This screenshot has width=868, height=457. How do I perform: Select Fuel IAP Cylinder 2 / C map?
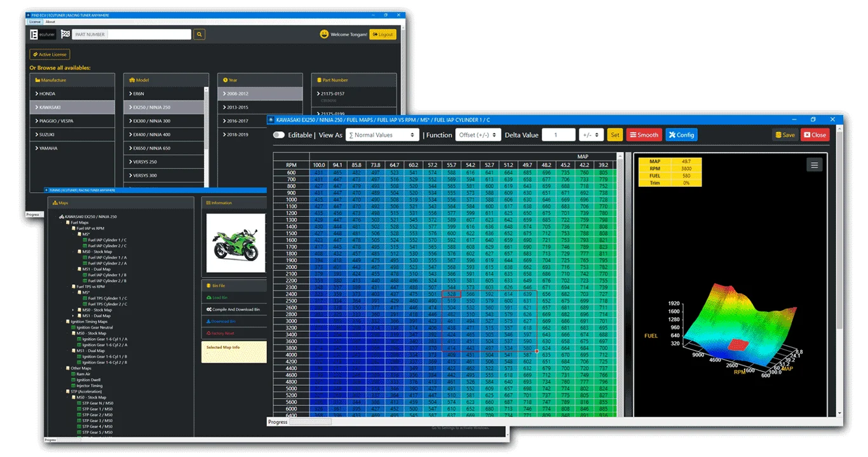(x=107, y=245)
